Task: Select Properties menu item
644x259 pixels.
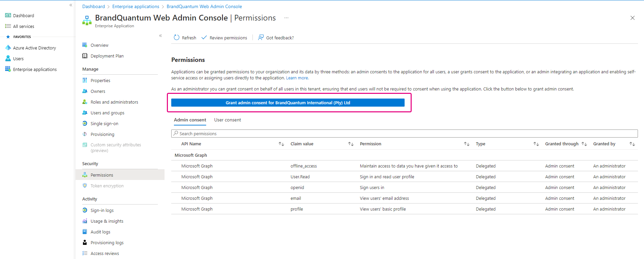Action: [x=100, y=80]
